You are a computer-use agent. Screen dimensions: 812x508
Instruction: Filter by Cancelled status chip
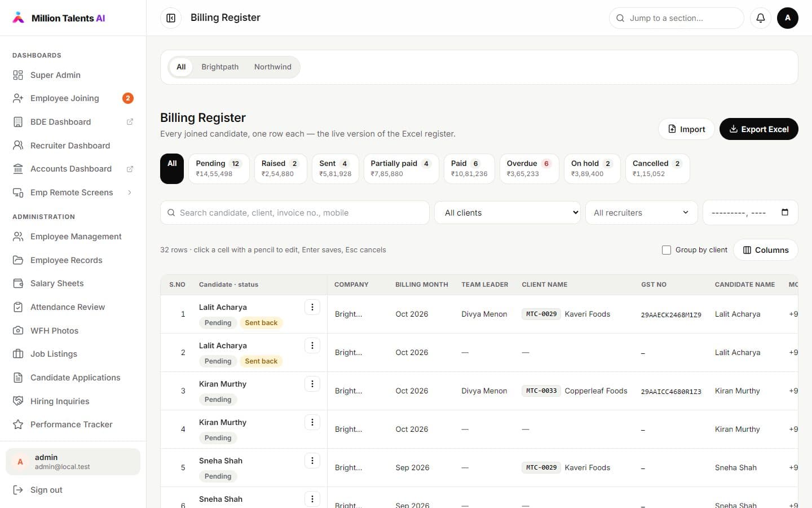[657, 169]
